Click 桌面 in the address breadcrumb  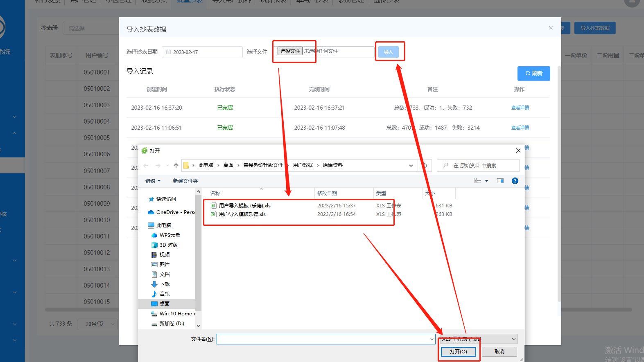coord(228,165)
